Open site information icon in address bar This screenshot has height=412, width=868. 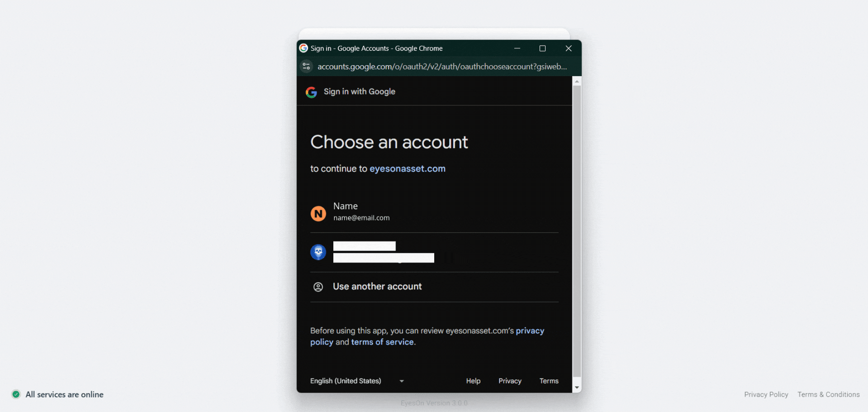tap(306, 67)
